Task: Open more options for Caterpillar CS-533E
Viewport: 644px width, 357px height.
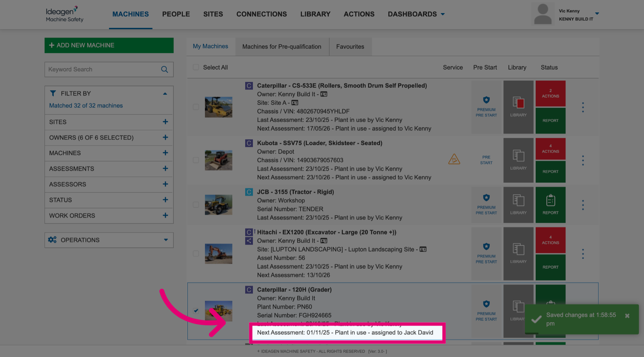Action: 583,107
